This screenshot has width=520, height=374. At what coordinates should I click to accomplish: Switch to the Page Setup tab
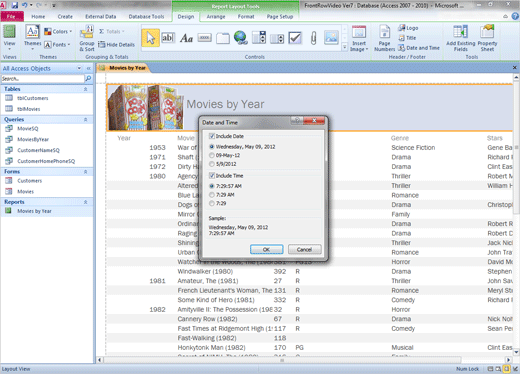tap(280, 16)
